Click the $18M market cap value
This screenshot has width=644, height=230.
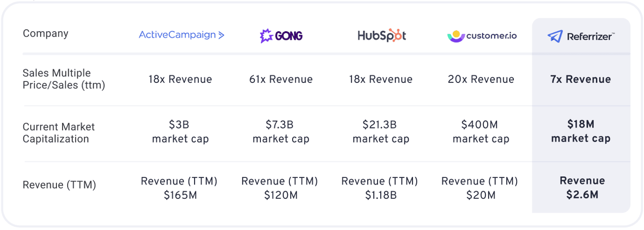click(x=581, y=131)
